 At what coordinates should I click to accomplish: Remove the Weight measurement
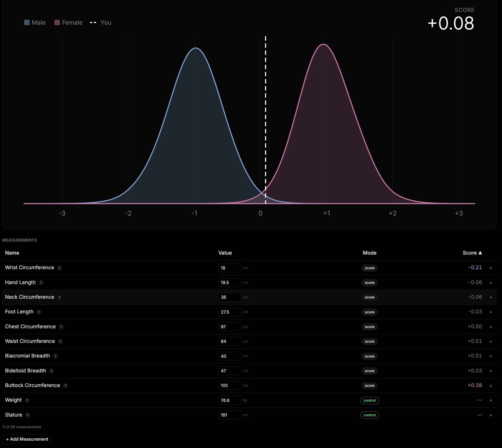[x=491, y=400]
